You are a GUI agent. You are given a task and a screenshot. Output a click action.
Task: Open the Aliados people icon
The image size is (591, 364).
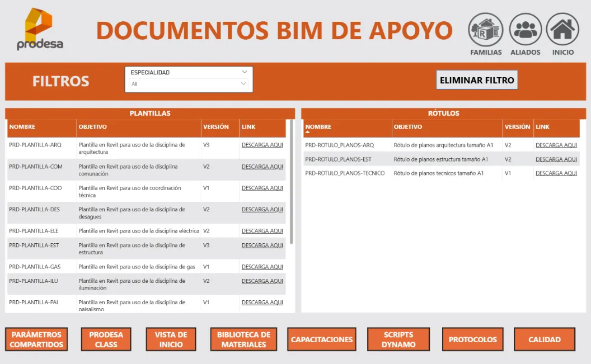(x=525, y=30)
